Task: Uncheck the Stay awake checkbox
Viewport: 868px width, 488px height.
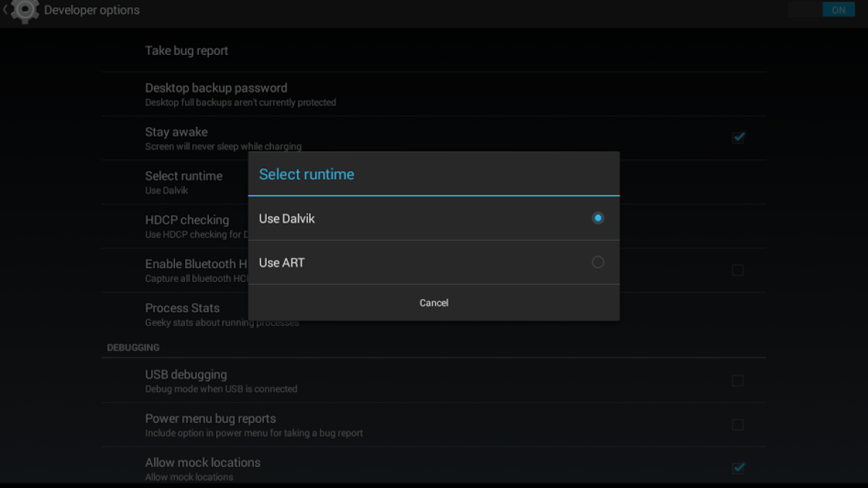Action: (x=738, y=137)
